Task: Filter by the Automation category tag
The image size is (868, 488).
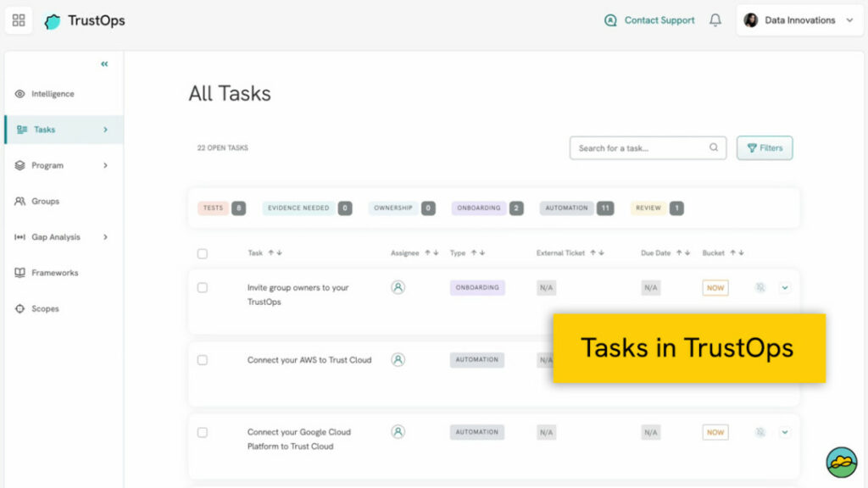Action: pos(566,208)
